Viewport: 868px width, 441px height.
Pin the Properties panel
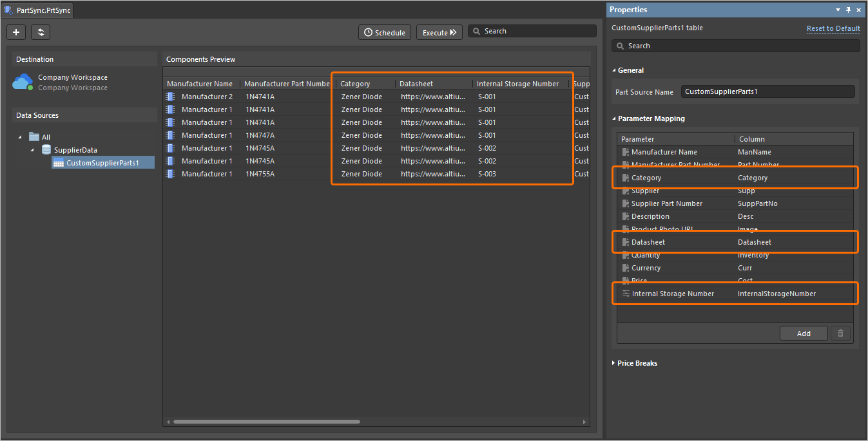tap(849, 10)
